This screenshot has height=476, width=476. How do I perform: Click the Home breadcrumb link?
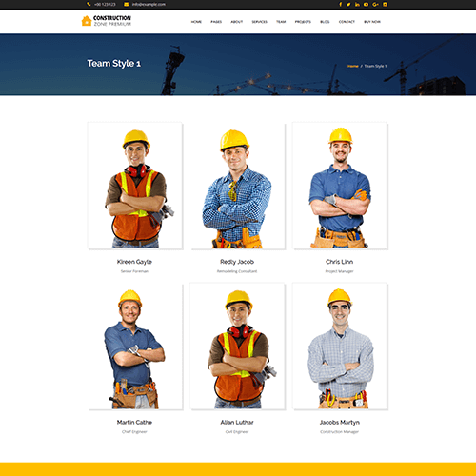click(x=353, y=66)
